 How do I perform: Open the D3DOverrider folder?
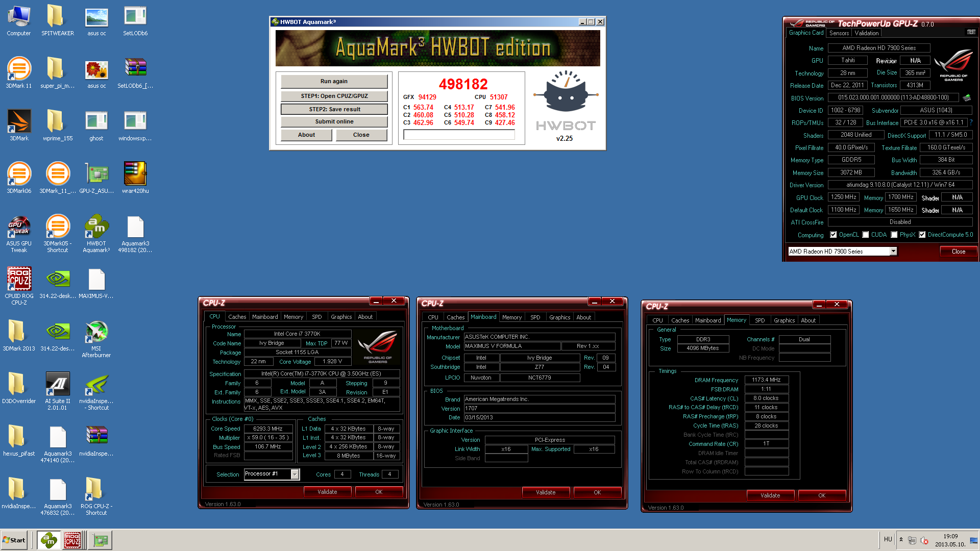19,388
